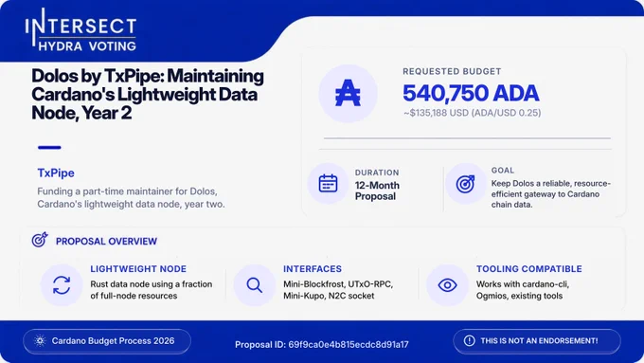Click the part-time maintainer funding summary
This screenshot has height=363, width=644.
coord(131,198)
